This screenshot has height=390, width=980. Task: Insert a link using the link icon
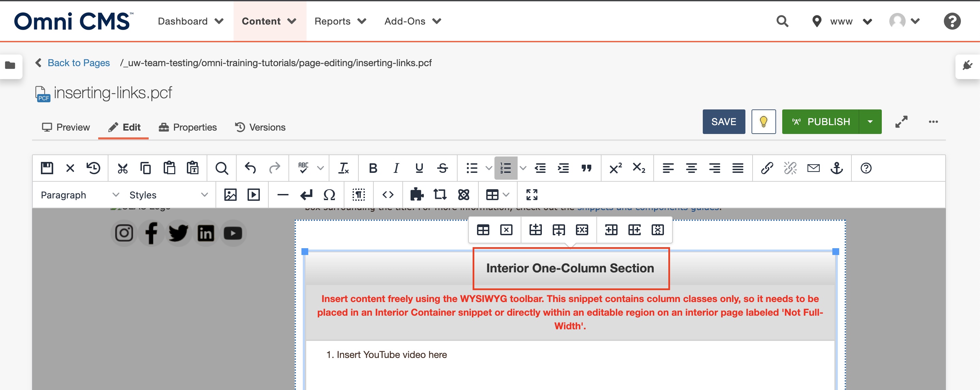click(767, 168)
